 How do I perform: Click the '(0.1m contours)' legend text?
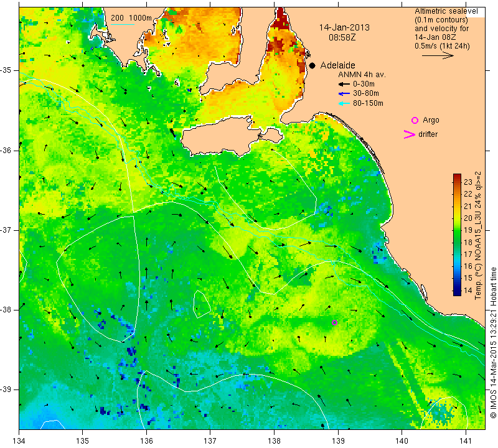point(441,20)
